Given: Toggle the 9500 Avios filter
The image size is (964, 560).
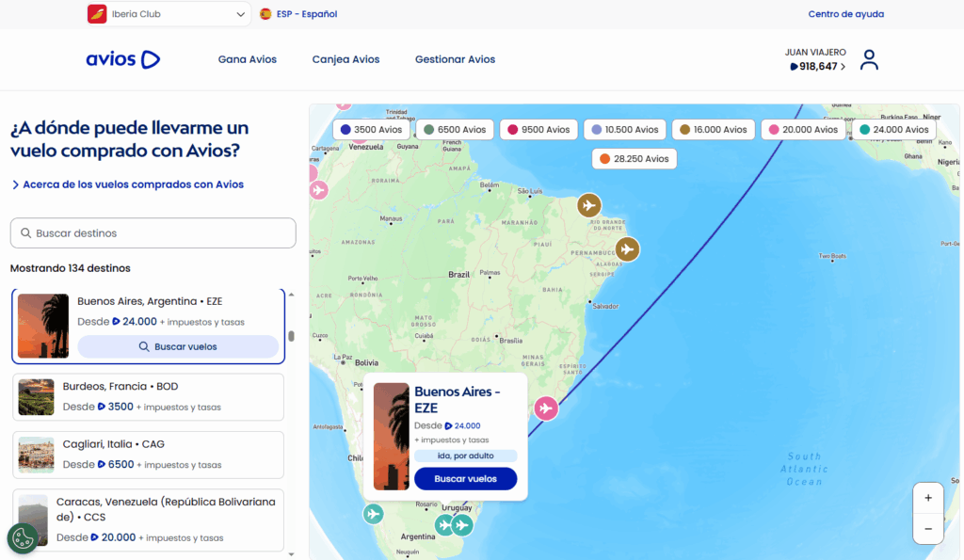Looking at the screenshot, I should pyautogui.click(x=538, y=130).
